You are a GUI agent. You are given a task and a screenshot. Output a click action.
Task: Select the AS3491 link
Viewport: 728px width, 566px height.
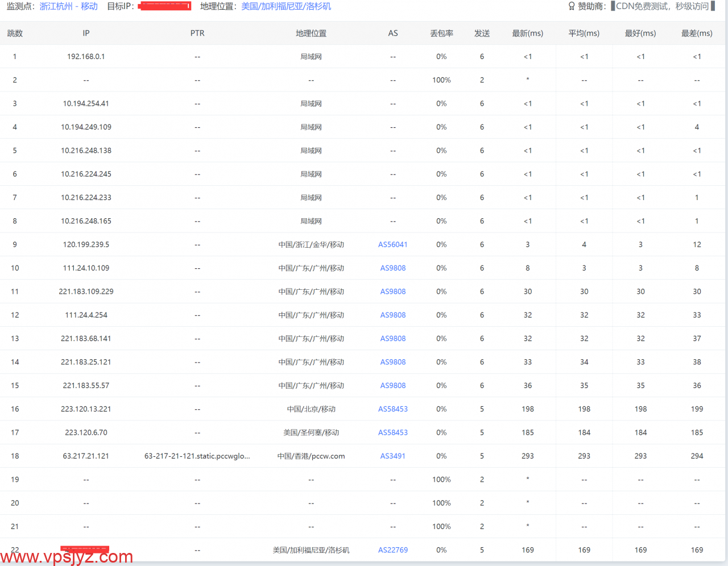[392, 456]
